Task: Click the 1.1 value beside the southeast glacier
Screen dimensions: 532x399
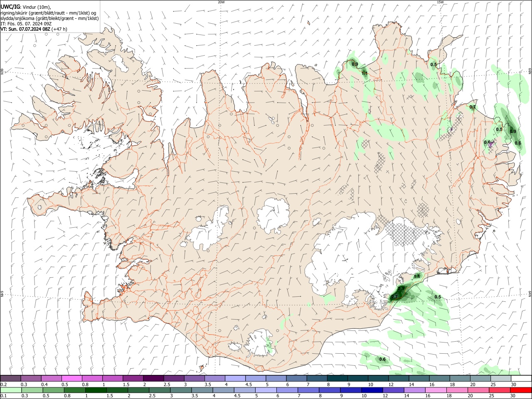Action: 417,276
